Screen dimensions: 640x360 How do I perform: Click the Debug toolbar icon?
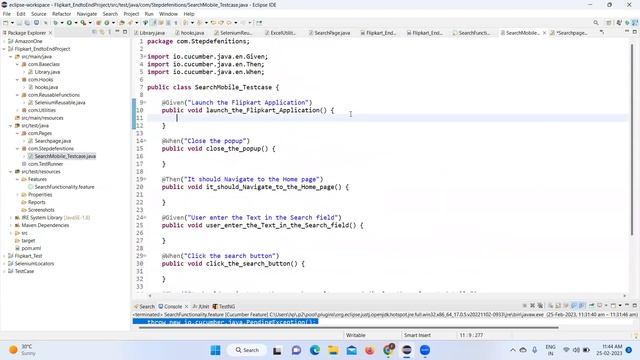click(x=56, y=23)
